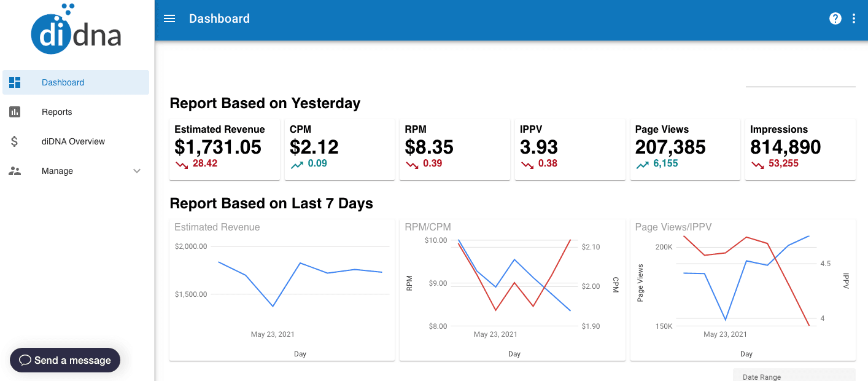Click the Impressions 814,890 card
The image size is (868, 381).
coord(800,149)
